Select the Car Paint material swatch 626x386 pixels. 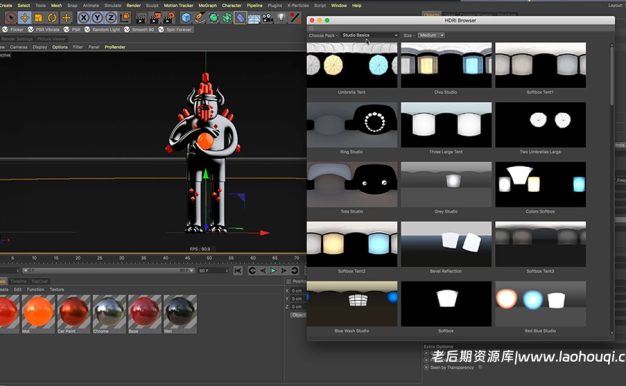[73, 314]
